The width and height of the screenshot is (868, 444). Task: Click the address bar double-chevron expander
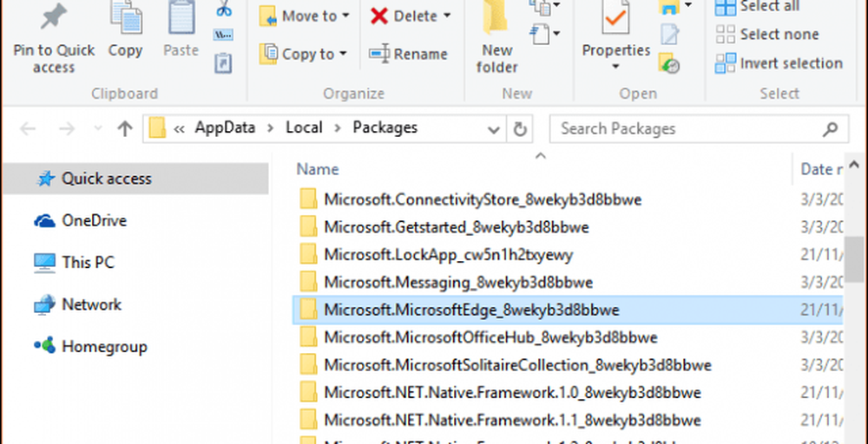coord(179,129)
